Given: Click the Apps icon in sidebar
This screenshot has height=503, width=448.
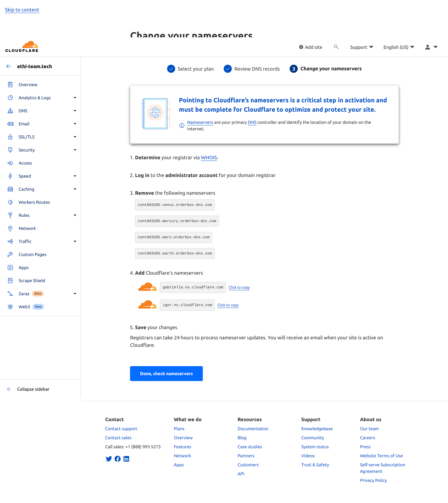Looking at the screenshot, I should coord(10,267).
